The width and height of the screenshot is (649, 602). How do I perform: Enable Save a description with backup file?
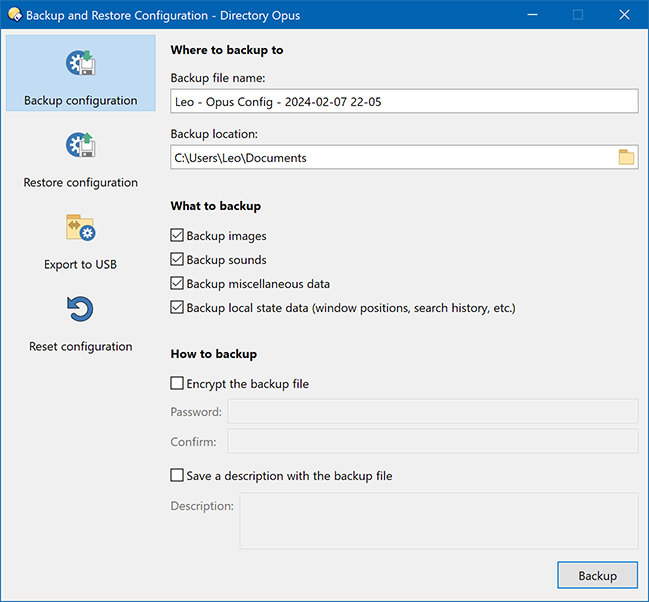coord(177,475)
